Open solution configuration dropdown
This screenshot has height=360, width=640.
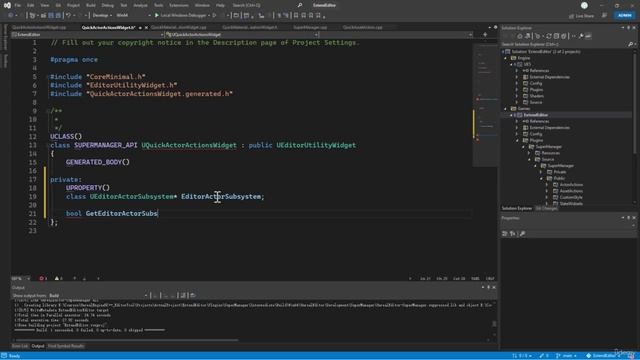102,15
